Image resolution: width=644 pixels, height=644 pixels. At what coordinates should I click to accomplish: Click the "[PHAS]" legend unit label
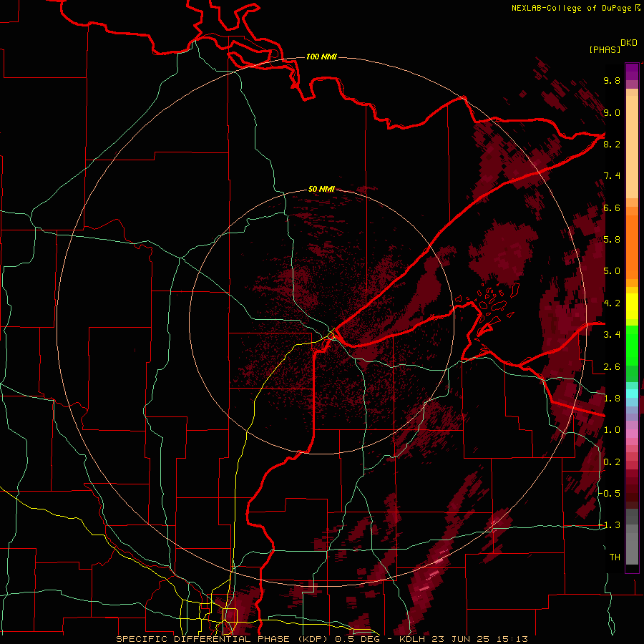tap(605, 49)
